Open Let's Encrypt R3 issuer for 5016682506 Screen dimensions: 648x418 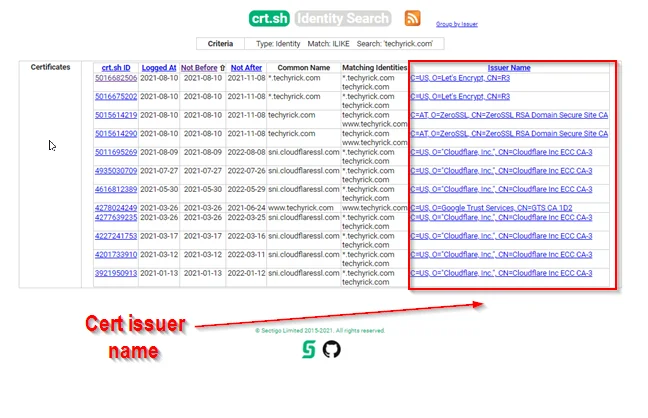[460, 78]
